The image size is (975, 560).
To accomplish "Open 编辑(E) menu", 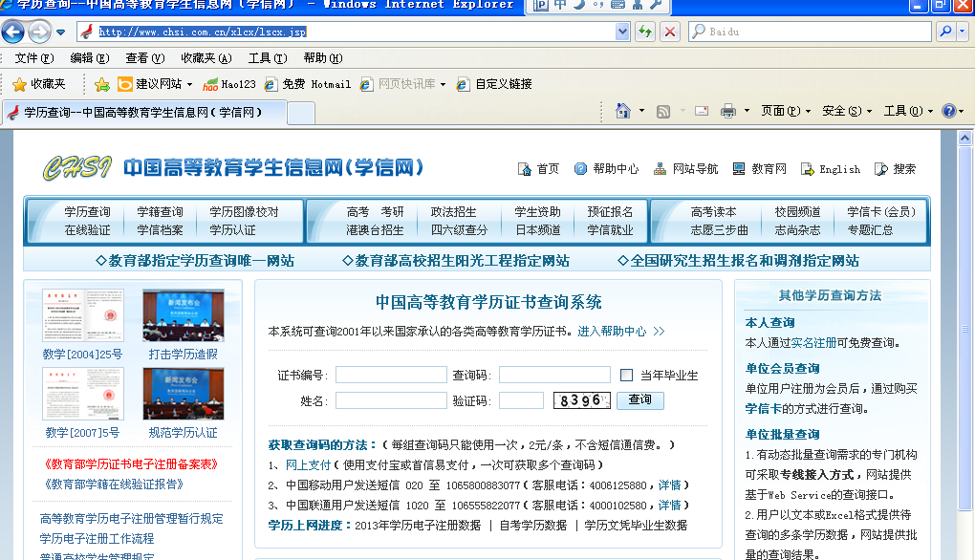I will pyautogui.click(x=90, y=57).
